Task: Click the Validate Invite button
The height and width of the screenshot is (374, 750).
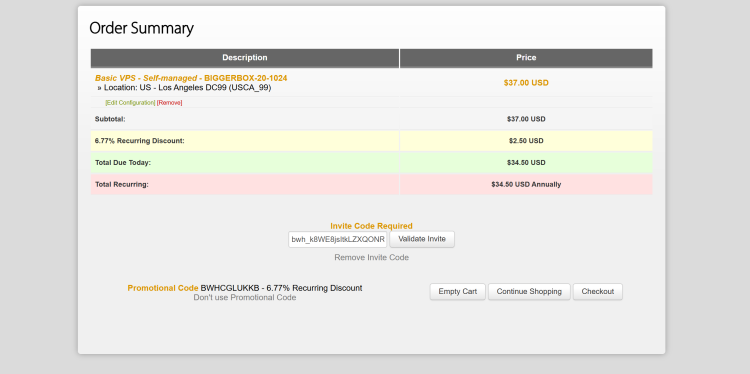Action: click(422, 239)
